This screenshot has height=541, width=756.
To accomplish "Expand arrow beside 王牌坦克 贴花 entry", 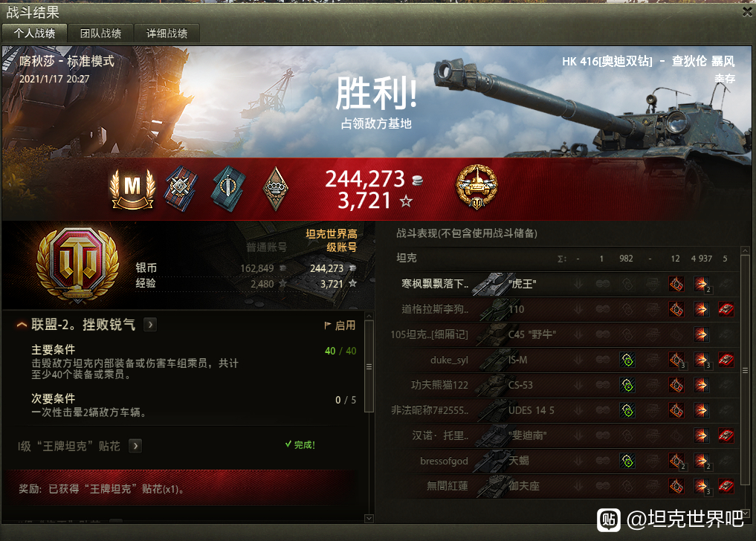I will pos(135,446).
